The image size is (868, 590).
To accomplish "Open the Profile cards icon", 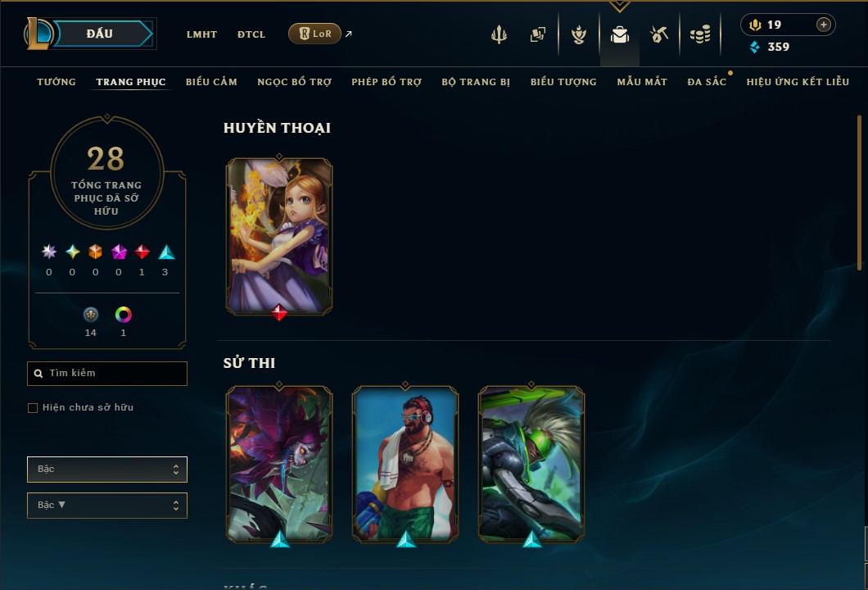I will coord(537,34).
